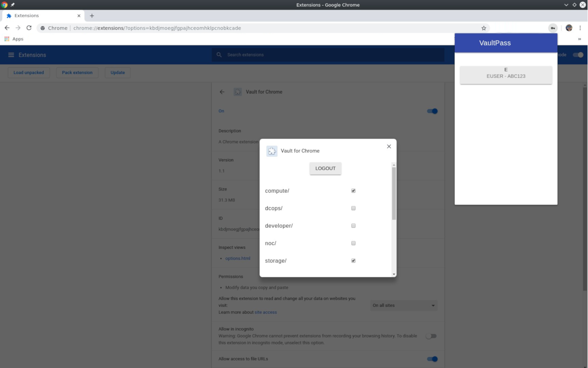Bookmark the page using the star icon
The image size is (588, 368).
point(484,28)
